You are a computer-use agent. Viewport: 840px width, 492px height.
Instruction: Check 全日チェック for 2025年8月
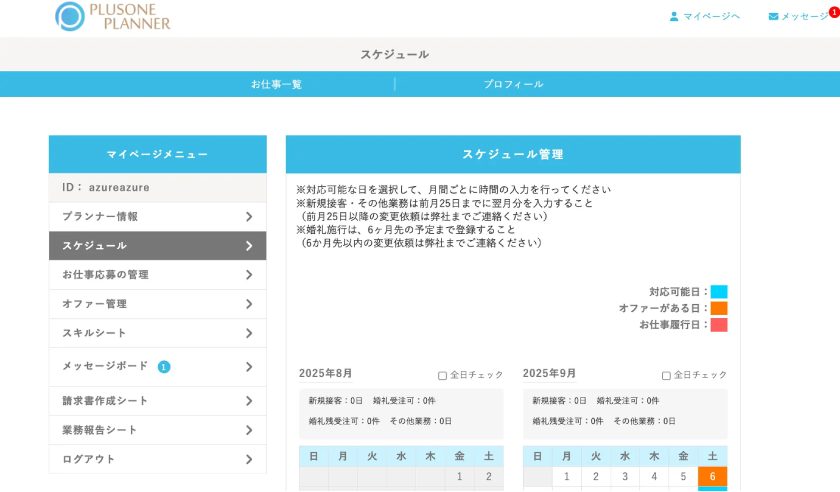[443, 375]
